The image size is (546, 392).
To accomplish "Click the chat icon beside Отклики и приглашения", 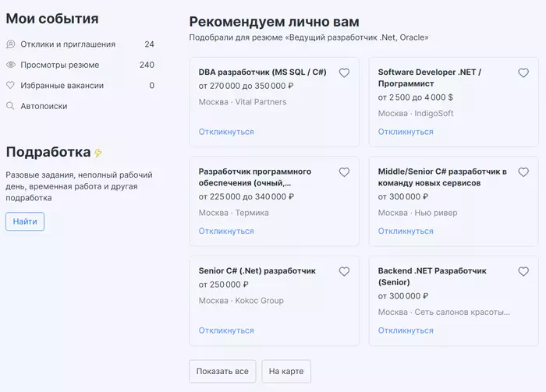I will tap(11, 44).
